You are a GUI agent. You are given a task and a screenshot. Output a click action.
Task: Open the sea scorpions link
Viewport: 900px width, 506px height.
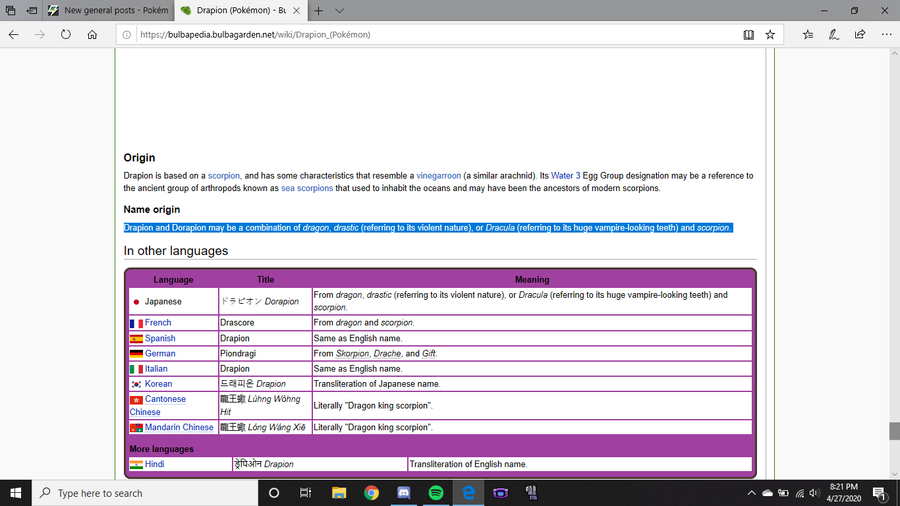pyautogui.click(x=307, y=188)
